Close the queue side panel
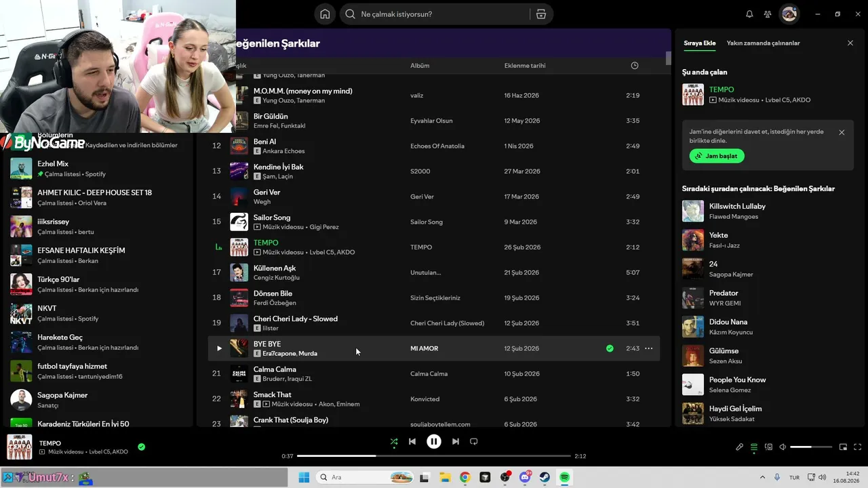Screen dimensions: 868x488 (850, 43)
